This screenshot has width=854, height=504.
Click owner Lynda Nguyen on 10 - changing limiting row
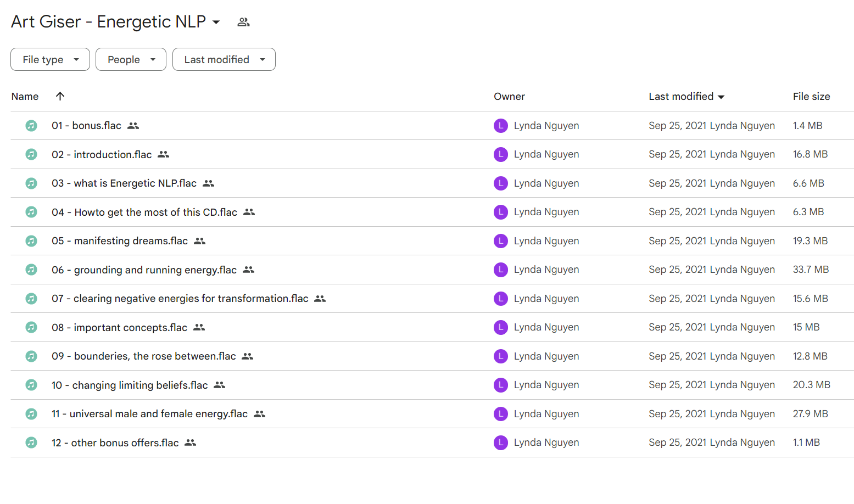[546, 385]
